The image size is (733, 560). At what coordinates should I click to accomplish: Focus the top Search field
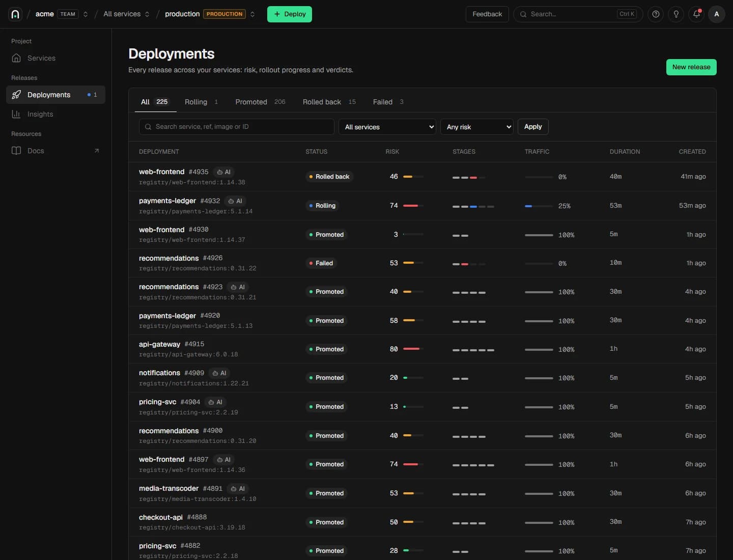(x=578, y=14)
